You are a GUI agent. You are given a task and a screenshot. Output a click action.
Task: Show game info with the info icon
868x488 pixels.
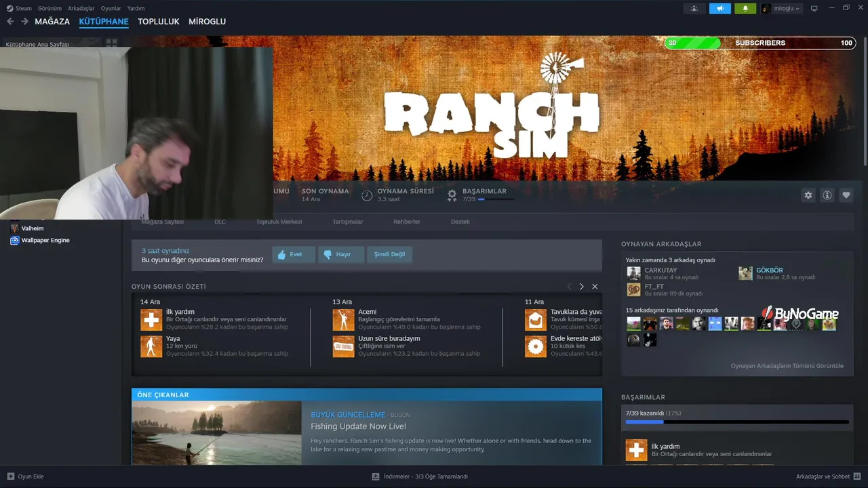pyautogui.click(x=827, y=195)
